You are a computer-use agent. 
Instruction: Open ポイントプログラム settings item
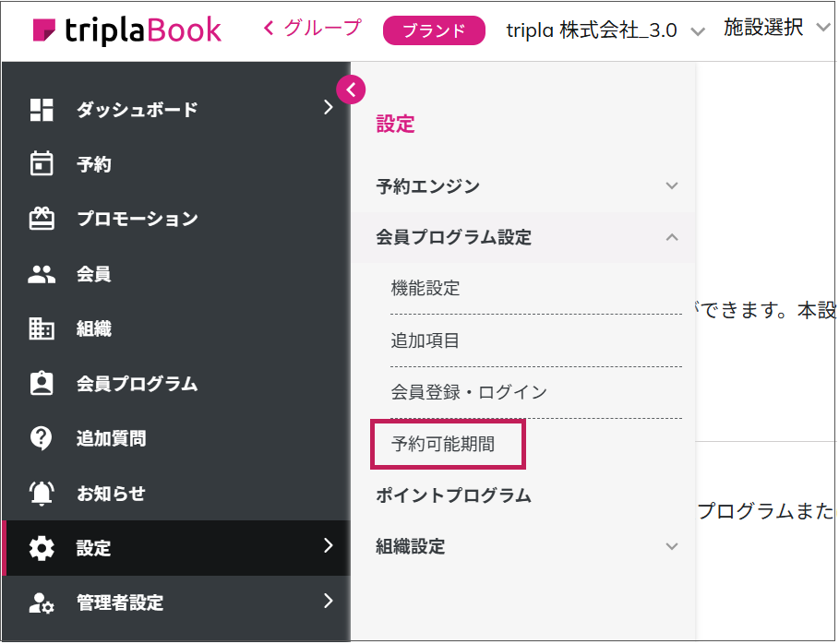click(x=453, y=495)
